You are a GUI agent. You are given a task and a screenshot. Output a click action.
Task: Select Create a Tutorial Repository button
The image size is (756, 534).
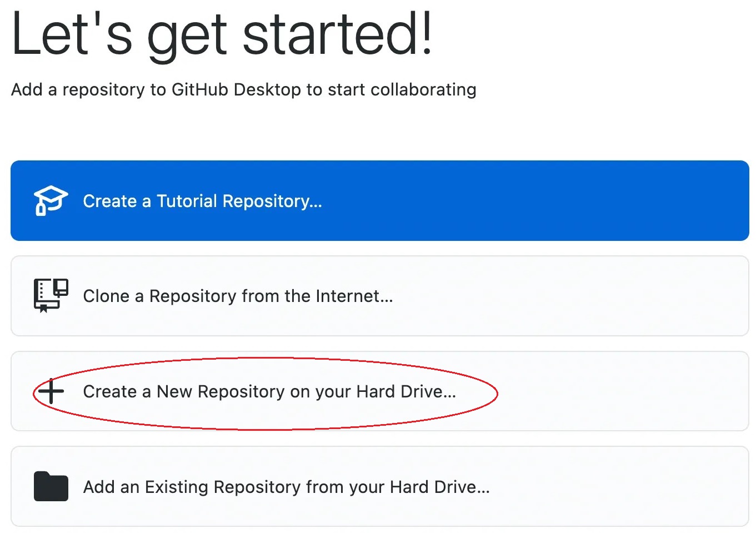[380, 200]
